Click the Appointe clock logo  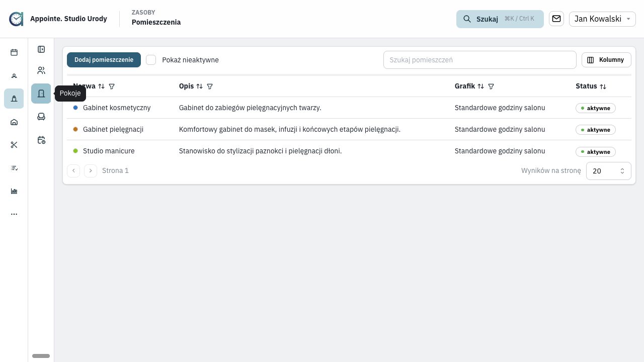pyautogui.click(x=16, y=19)
